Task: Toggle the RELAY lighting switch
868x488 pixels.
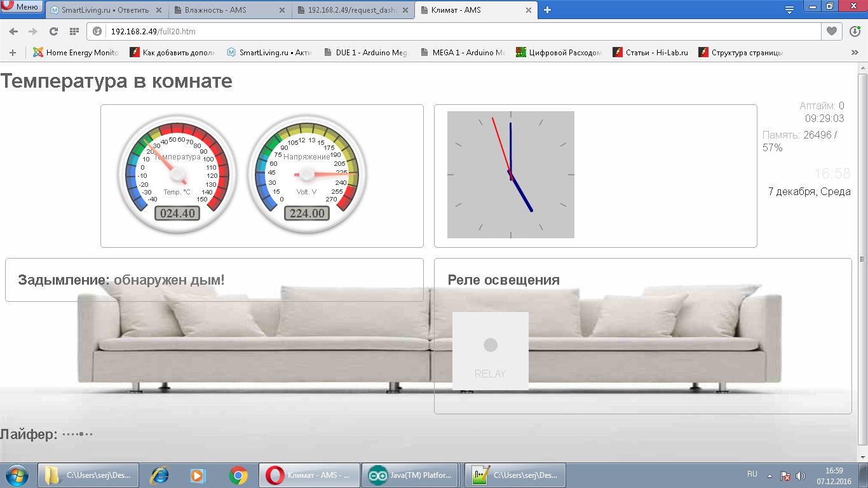Action: pyautogui.click(x=491, y=351)
